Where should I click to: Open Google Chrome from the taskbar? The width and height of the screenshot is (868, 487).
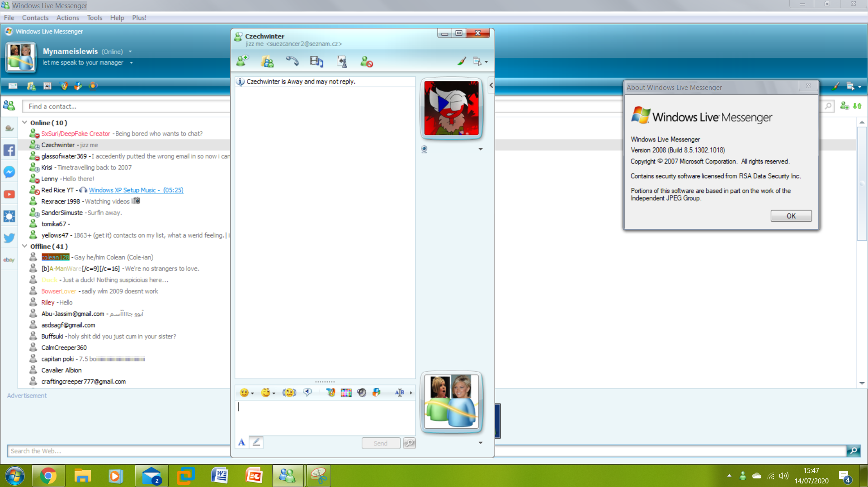point(48,476)
